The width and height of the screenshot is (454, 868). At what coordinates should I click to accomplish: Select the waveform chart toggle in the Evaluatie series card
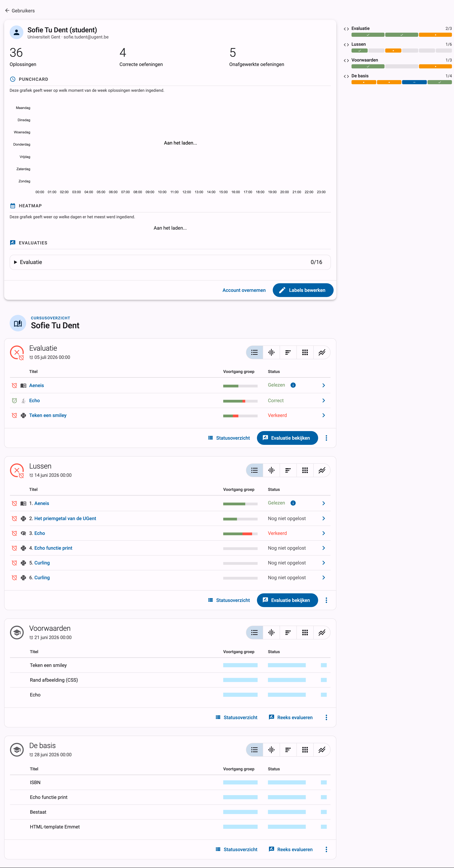click(x=271, y=353)
